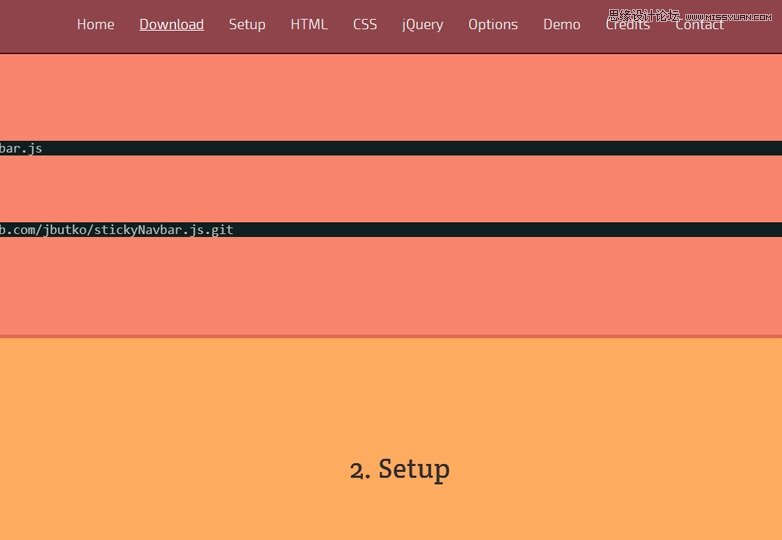Click the code line ending in bar.js
Image resolution: width=782 pixels, height=540 pixels.
click(x=391, y=148)
